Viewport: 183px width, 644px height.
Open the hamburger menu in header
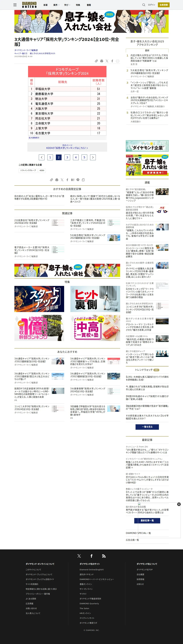pos(15,5)
